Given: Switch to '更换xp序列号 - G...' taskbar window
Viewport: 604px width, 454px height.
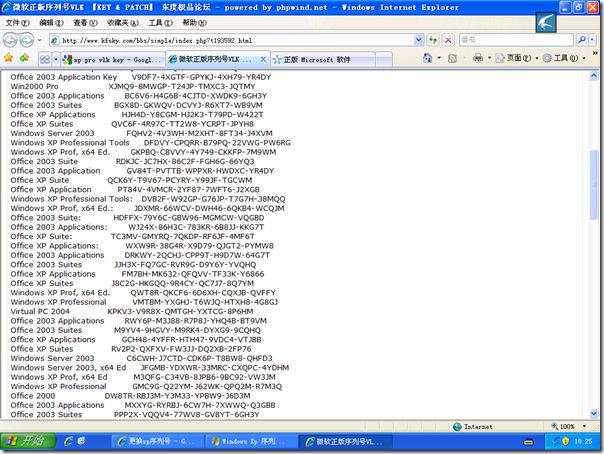Looking at the screenshot, I should click(158, 441).
